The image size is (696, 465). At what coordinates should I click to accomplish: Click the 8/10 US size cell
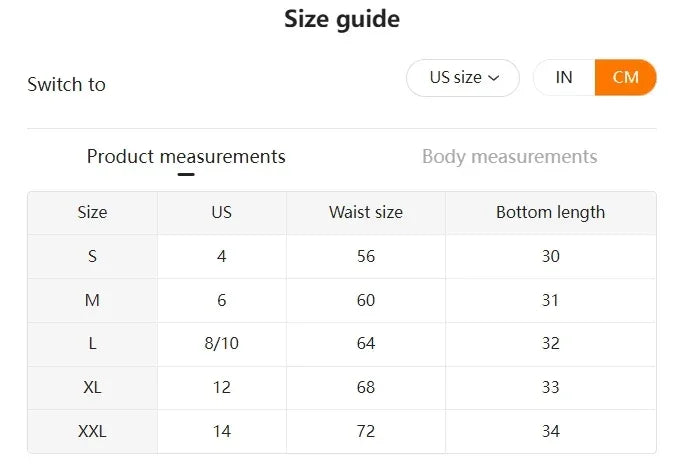point(221,343)
